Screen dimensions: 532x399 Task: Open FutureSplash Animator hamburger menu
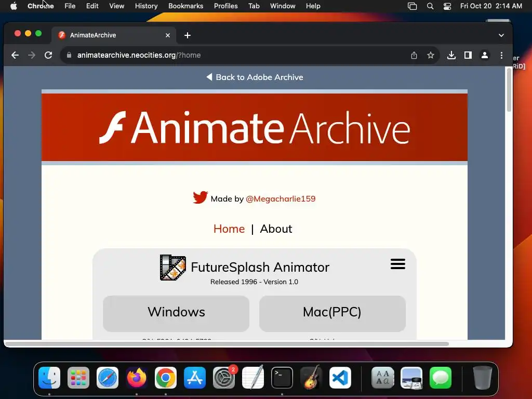coord(397,263)
